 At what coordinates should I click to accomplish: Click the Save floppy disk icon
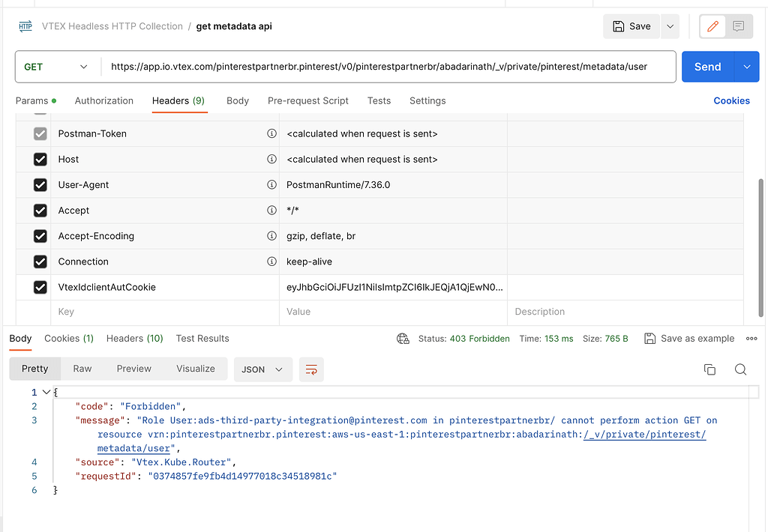[x=619, y=26]
